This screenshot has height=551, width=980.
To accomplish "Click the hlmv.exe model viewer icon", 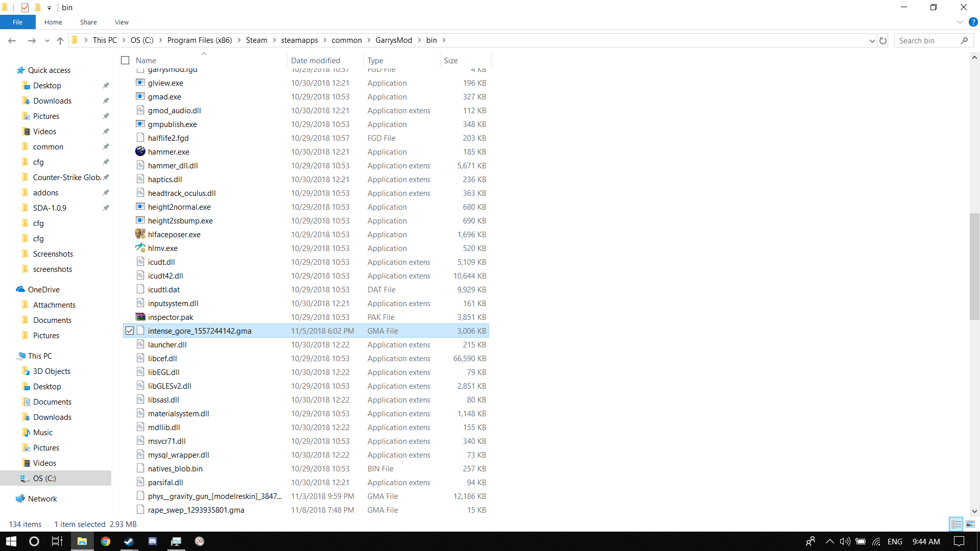I will click(x=140, y=248).
